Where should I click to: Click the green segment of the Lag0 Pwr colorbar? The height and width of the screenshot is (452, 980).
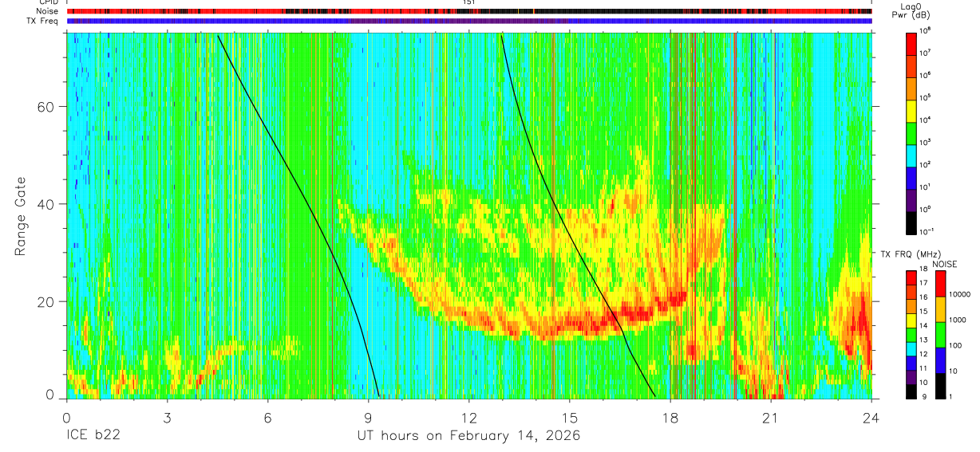911,133
